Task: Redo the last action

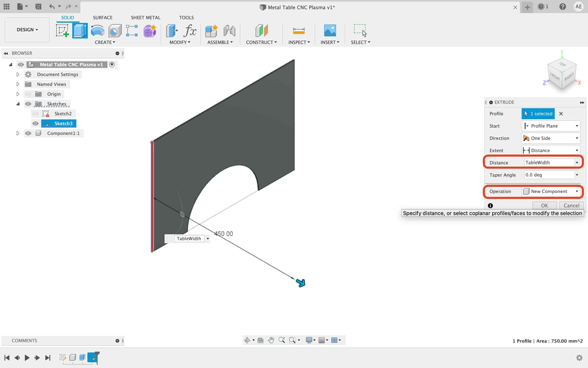Action: click(69, 7)
